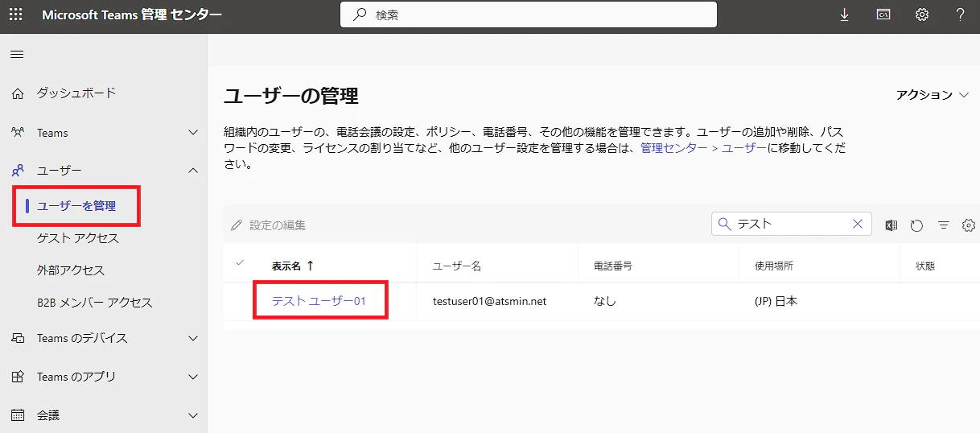Open B2B メンバー アクセス page
Viewport: 980px width, 433px height.
tap(95, 303)
